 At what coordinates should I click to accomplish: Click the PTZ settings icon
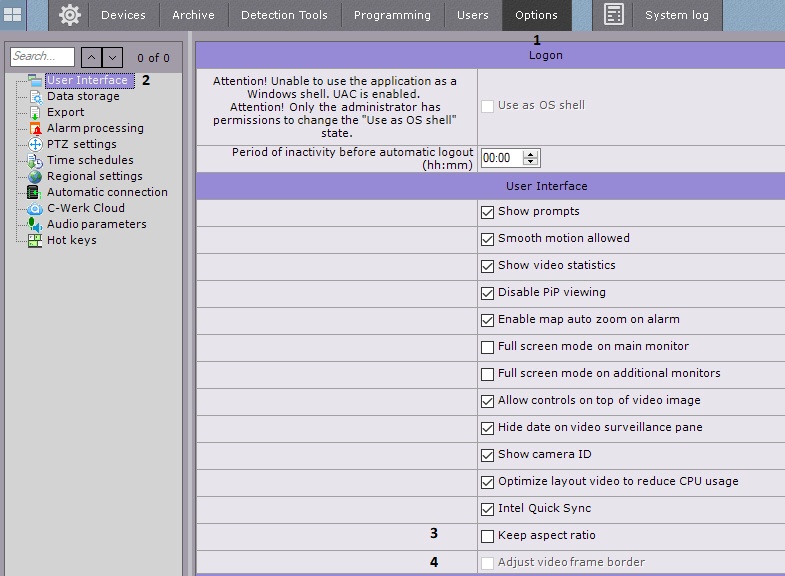(35, 145)
